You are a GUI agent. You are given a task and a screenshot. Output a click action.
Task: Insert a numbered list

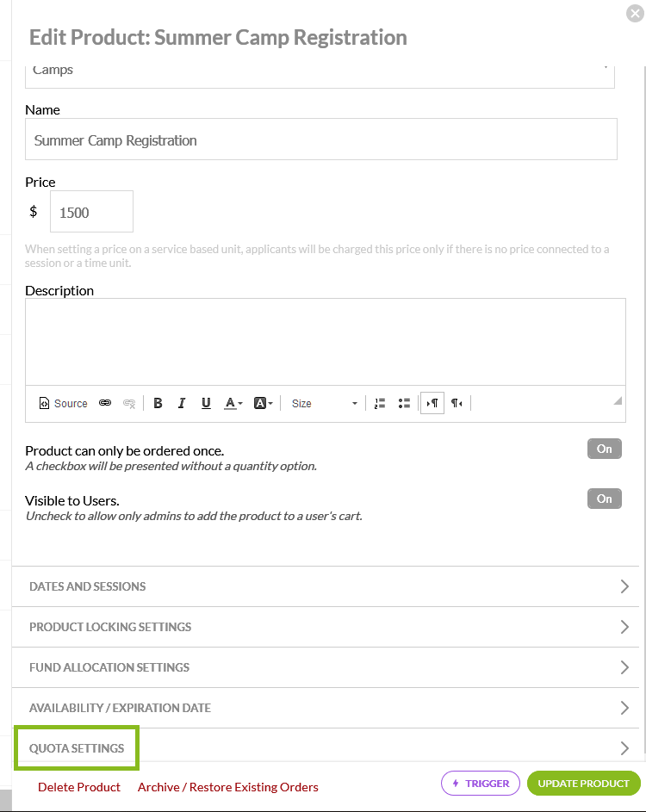point(380,403)
